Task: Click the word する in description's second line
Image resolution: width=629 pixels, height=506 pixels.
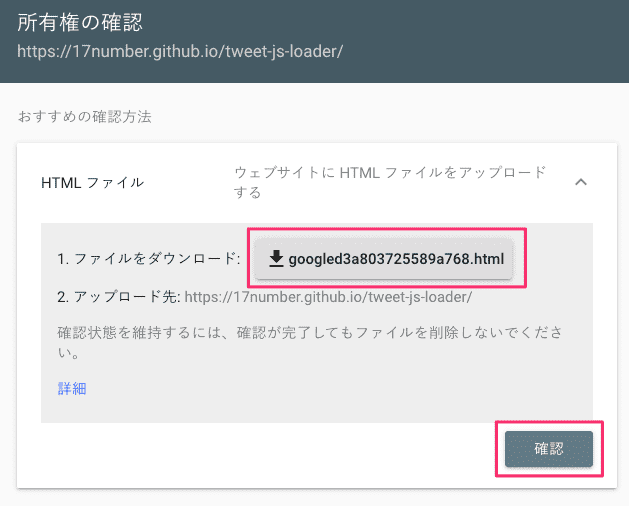Action: [247, 193]
